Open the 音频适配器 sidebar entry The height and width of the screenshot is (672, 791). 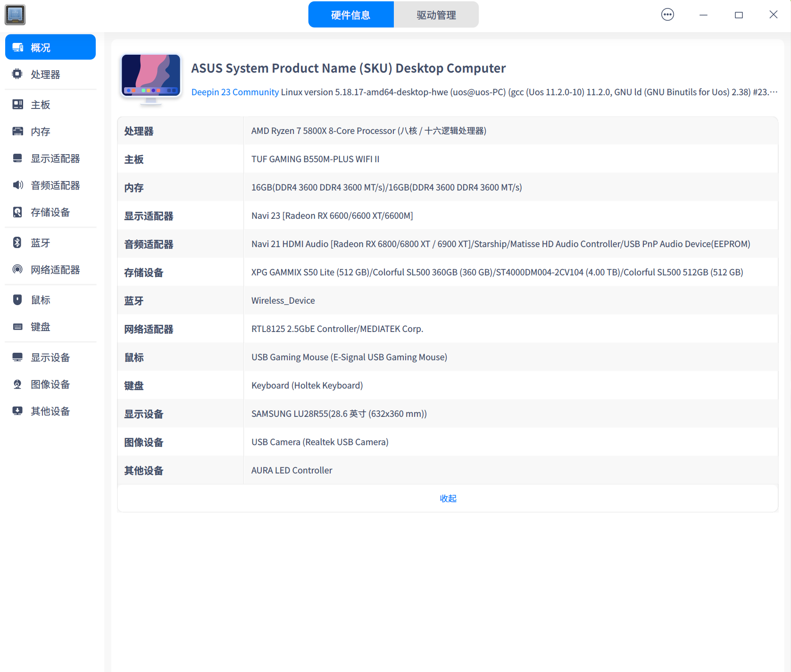[50, 185]
